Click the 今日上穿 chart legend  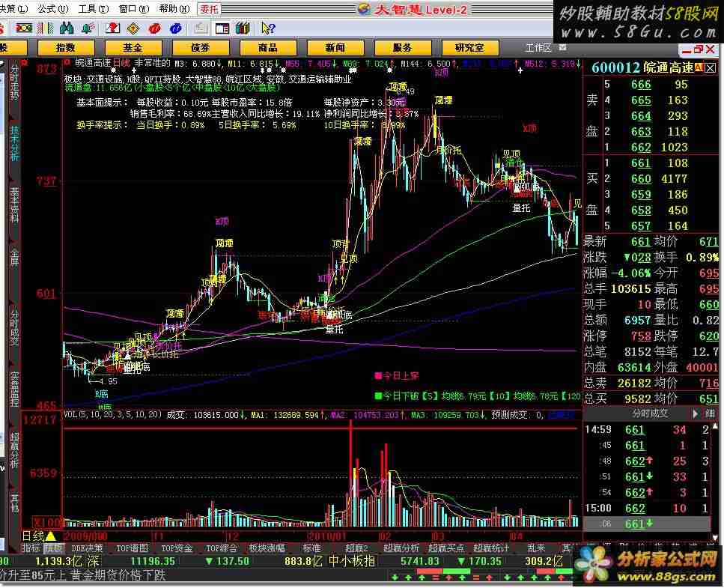coord(397,376)
